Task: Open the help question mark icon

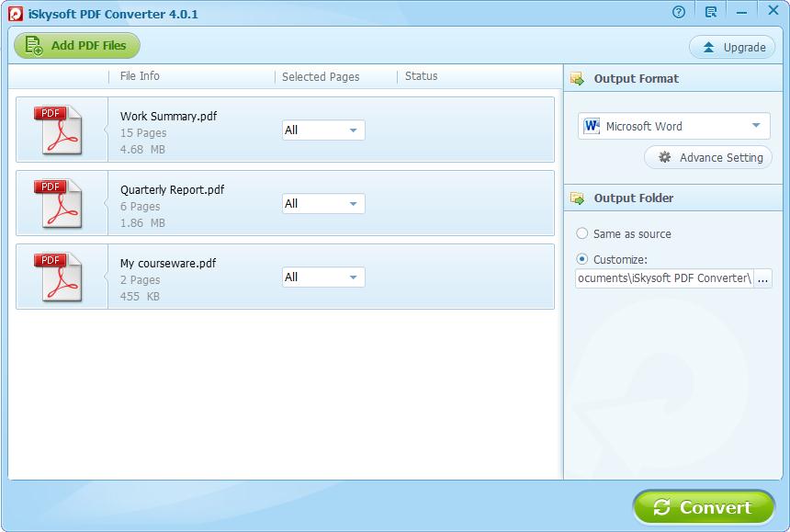Action: 679,12
